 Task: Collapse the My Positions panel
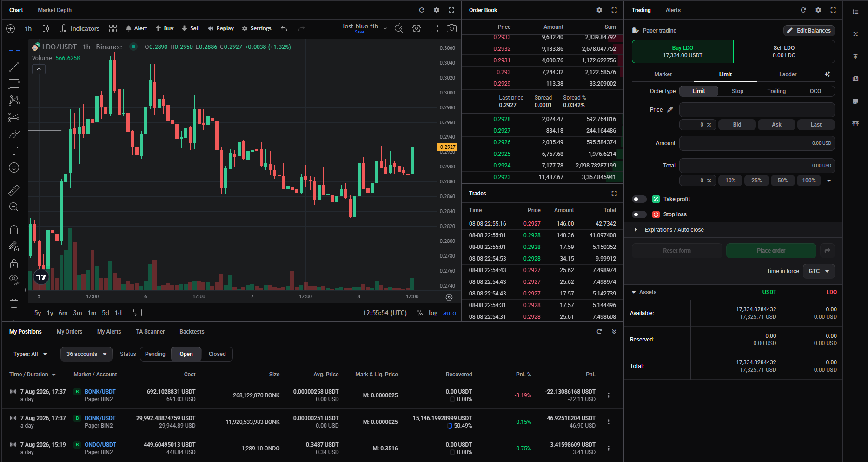[614, 331]
